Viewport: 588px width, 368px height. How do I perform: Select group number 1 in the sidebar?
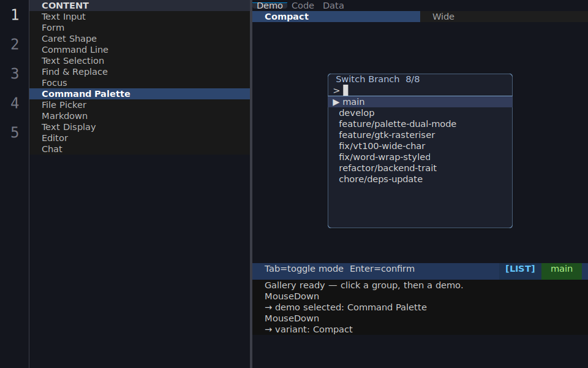[x=15, y=15]
